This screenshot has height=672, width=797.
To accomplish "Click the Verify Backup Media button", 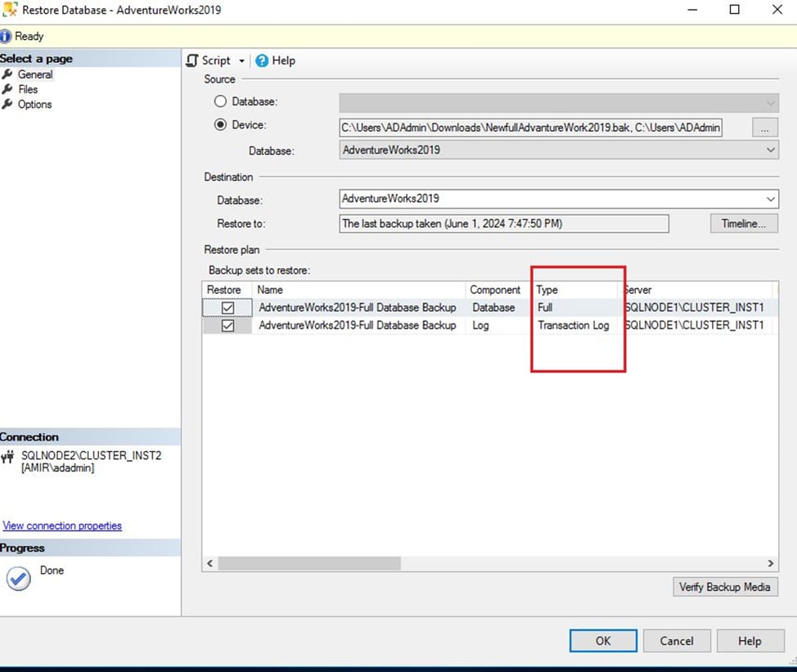I will pos(725,587).
